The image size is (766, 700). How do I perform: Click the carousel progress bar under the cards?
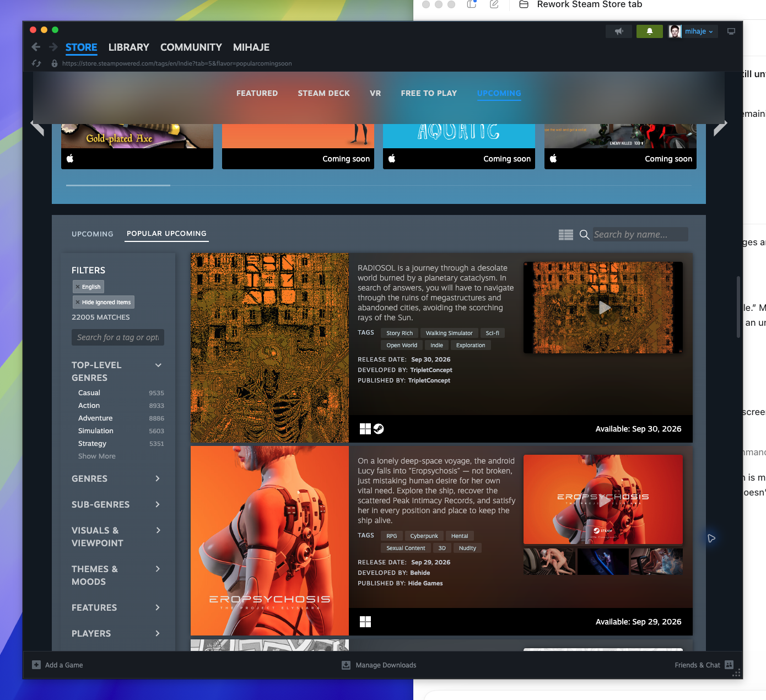379,186
